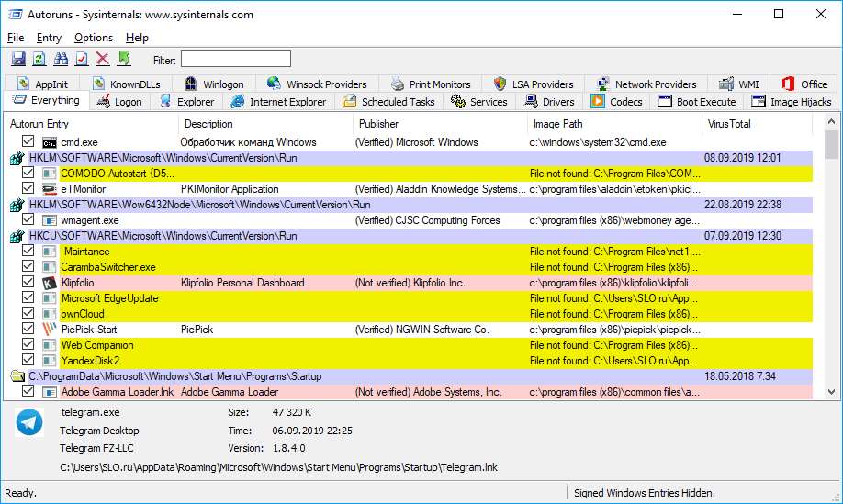Toggle the PicPick Start checkbox
843x504 pixels.
[28, 329]
